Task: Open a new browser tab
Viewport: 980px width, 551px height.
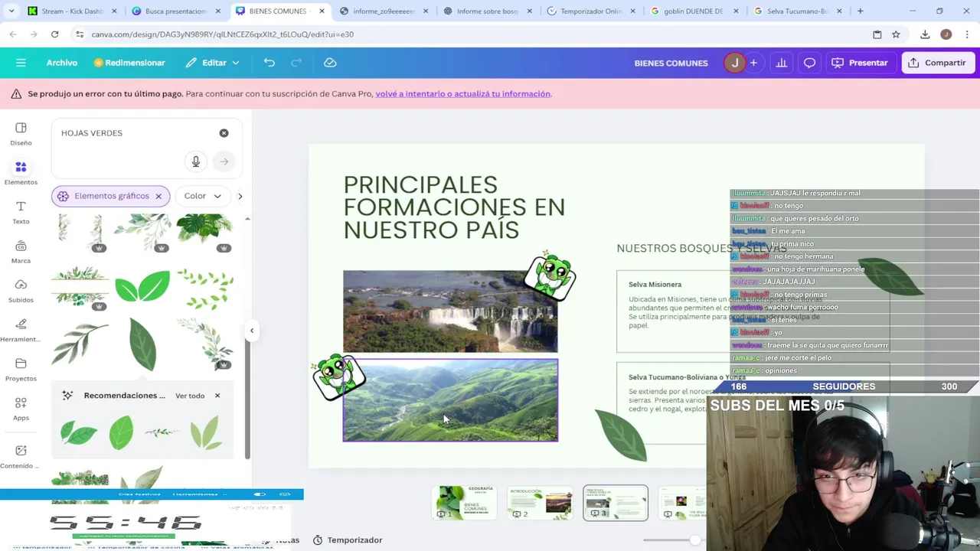Action: click(860, 11)
